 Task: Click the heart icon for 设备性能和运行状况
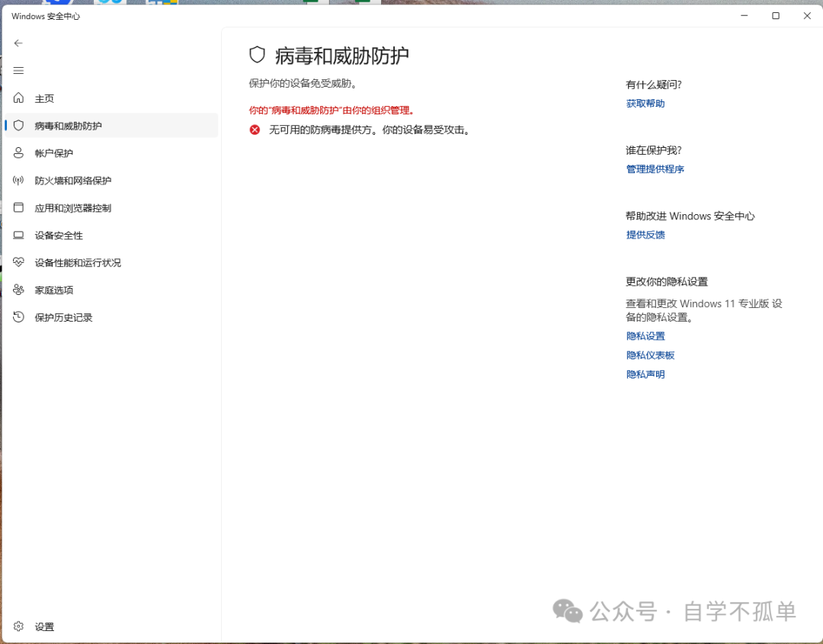tap(18, 262)
